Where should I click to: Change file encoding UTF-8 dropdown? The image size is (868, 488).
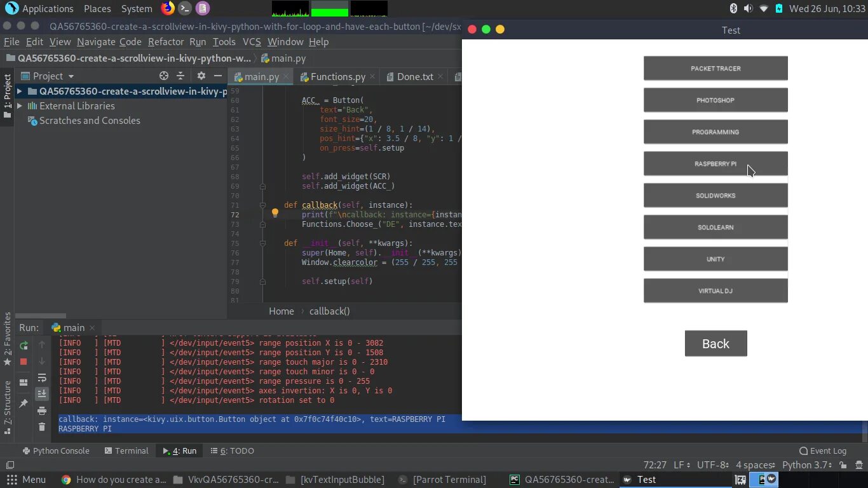point(713,464)
